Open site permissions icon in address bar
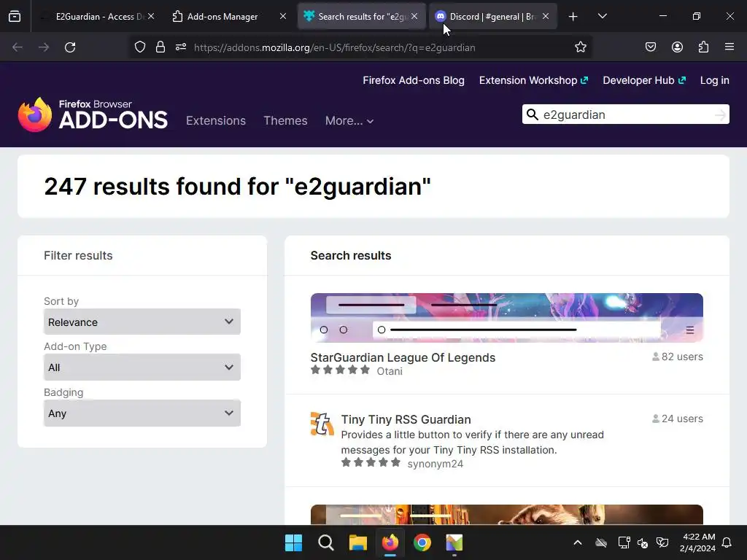Image resolution: width=747 pixels, height=560 pixels. tap(181, 47)
